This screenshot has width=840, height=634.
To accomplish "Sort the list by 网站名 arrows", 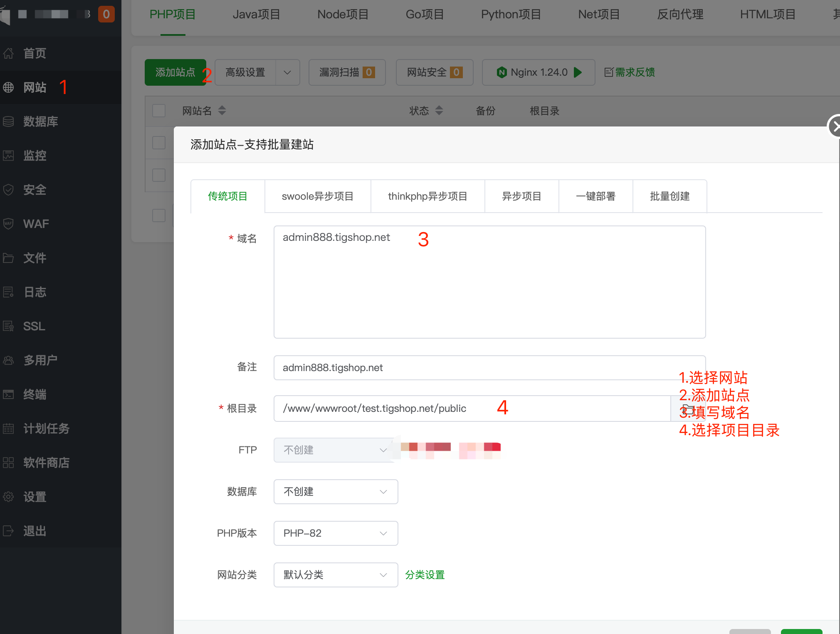I will coord(222,111).
